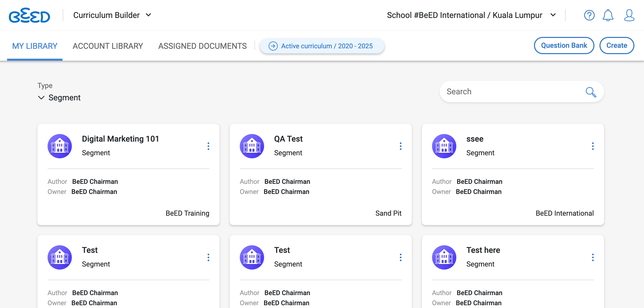The height and width of the screenshot is (308, 644).
Task: Open the three-dot menu on ssee card
Action: pos(593,146)
